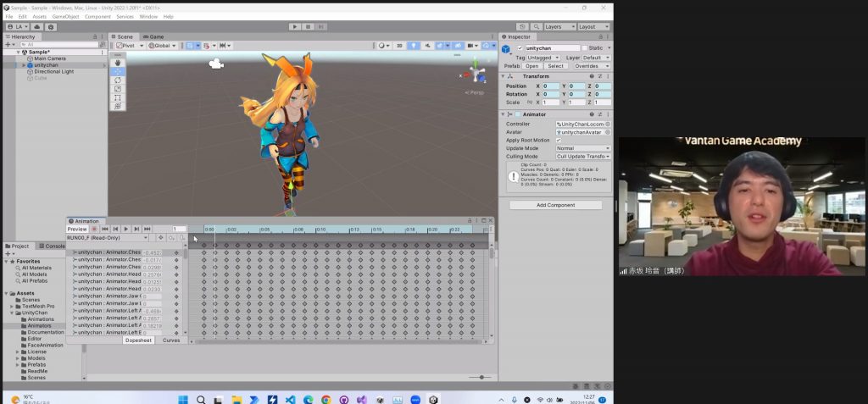Open the Component menu
The width and height of the screenshot is (868, 404).
(x=97, y=17)
